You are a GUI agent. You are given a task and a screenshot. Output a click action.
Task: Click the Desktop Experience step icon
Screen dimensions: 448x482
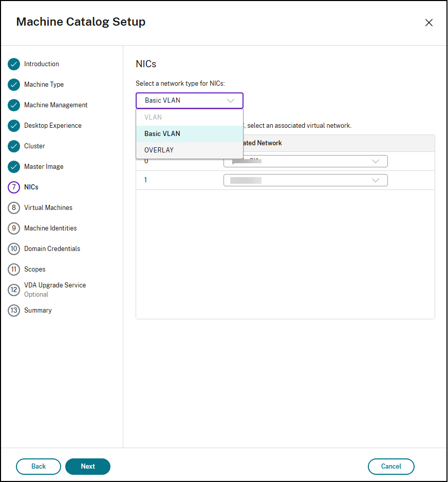click(14, 126)
